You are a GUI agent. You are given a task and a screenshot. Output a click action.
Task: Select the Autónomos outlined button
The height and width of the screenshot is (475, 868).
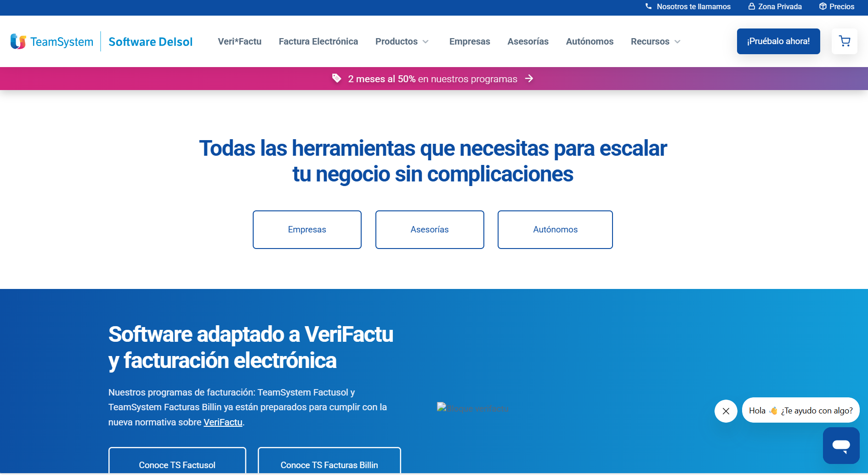(x=555, y=230)
